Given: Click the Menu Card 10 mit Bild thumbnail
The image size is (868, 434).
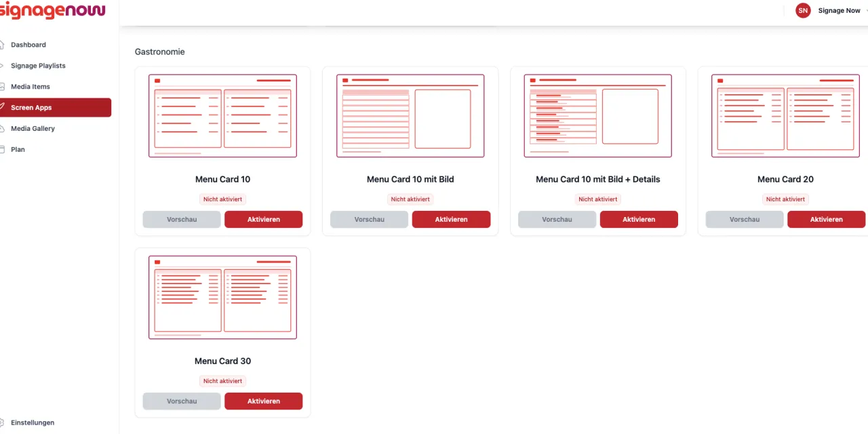Looking at the screenshot, I should 410,116.
